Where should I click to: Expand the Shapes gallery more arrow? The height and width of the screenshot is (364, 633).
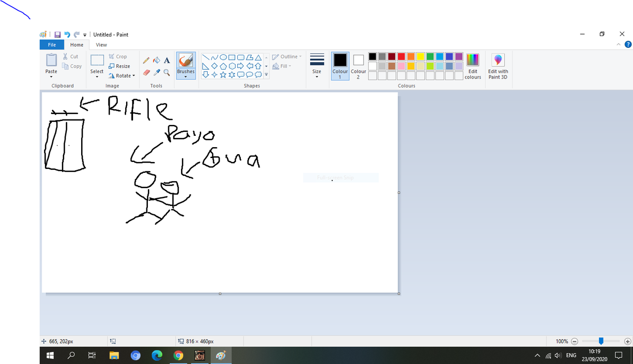(266, 75)
